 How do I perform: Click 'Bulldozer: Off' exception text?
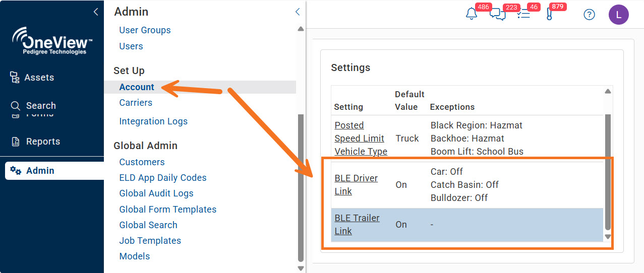[459, 198]
